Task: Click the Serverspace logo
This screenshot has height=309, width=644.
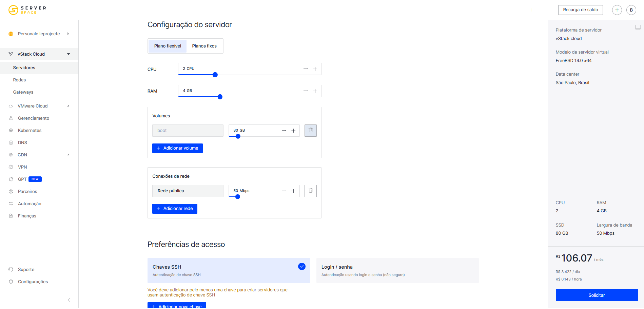Action: 27,10
